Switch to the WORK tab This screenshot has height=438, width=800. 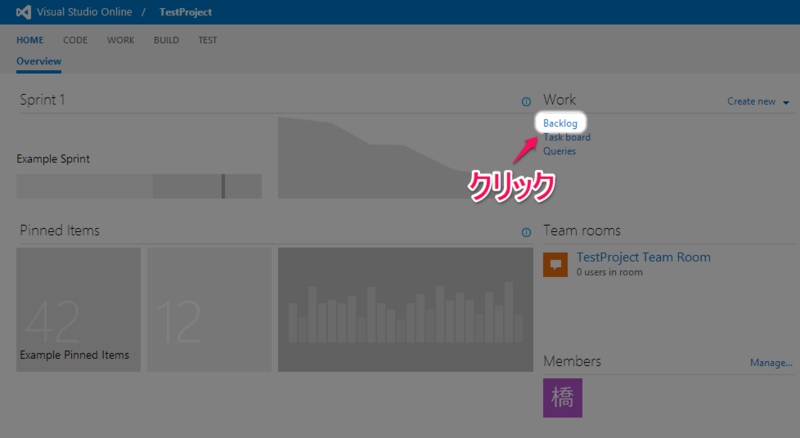[x=120, y=40]
